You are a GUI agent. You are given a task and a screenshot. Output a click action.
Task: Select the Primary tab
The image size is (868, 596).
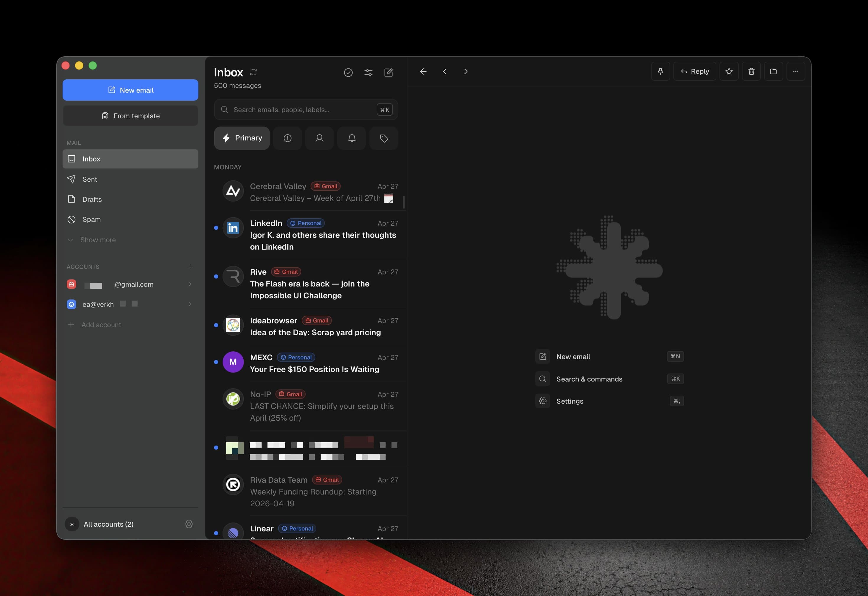[x=242, y=138]
